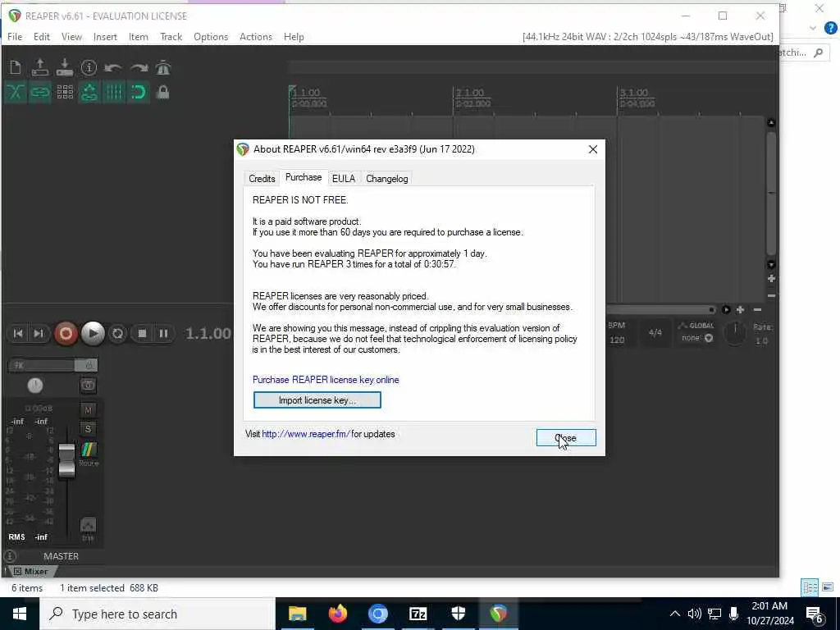Open the global automation override dropdown arrow

coord(709,338)
